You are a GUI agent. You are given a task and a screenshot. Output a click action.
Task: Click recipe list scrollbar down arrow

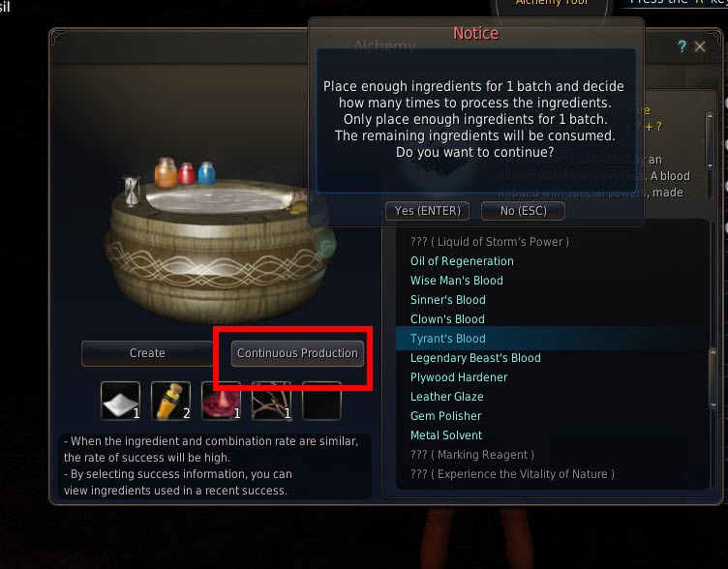[713, 405]
